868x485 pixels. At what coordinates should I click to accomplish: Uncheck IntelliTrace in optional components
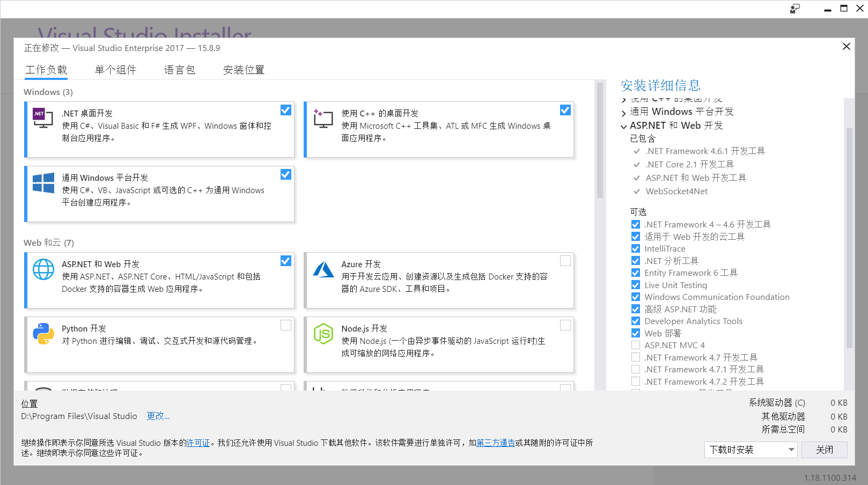click(635, 248)
